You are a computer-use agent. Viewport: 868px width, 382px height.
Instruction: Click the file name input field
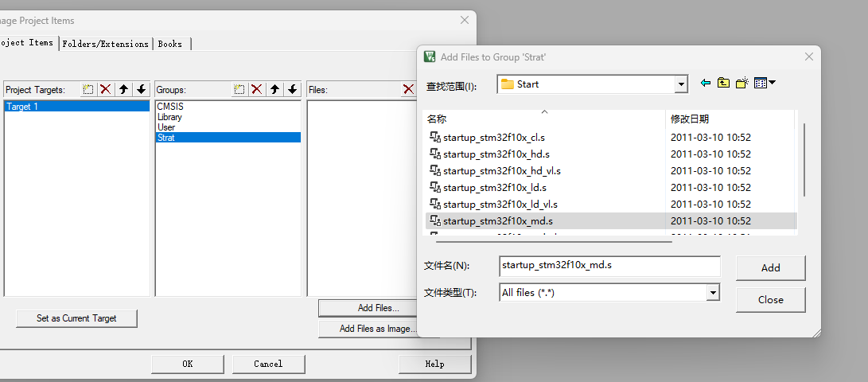(x=609, y=266)
